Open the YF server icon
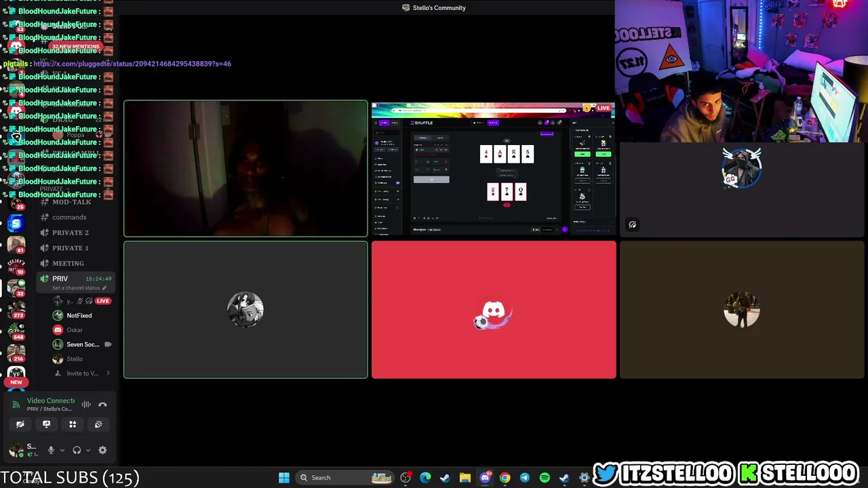868x488 pixels. coord(16,373)
